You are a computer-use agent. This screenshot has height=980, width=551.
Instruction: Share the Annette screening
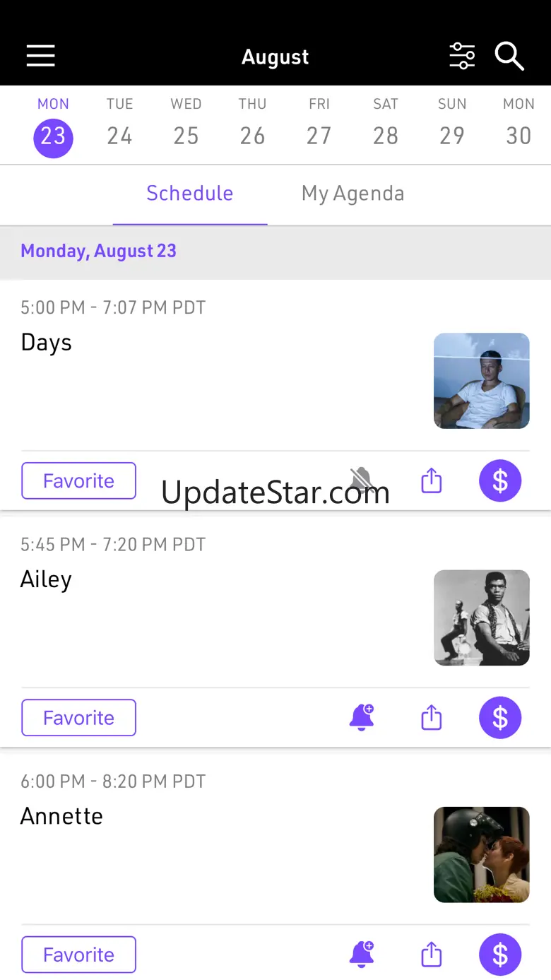tap(431, 955)
